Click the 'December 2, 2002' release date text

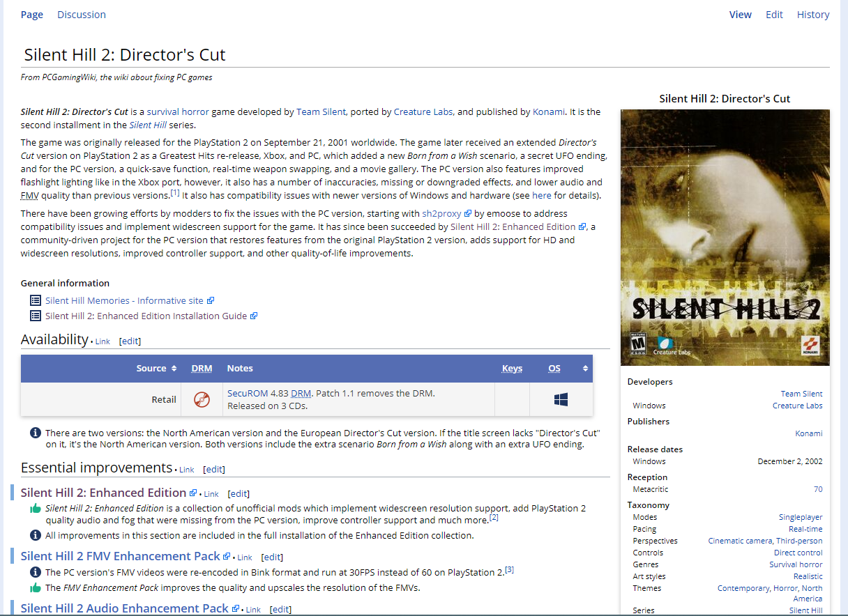click(789, 461)
